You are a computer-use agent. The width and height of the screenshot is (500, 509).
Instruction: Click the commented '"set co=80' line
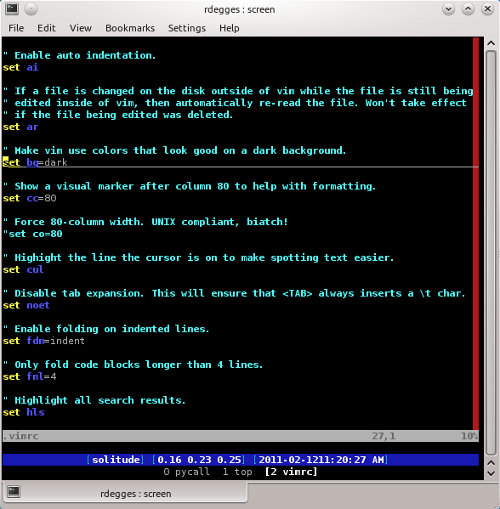click(x=33, y=234)
